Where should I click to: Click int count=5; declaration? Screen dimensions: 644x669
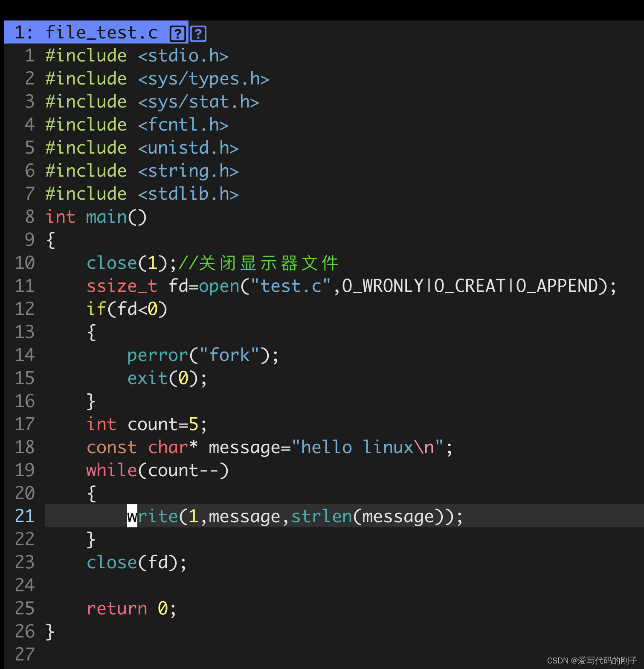[x=147, y=425]
